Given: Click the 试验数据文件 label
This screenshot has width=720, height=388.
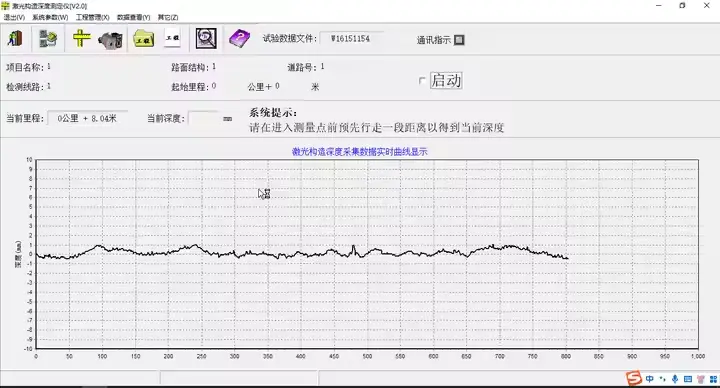Looking at the screenshot, I should coord(290,39).
